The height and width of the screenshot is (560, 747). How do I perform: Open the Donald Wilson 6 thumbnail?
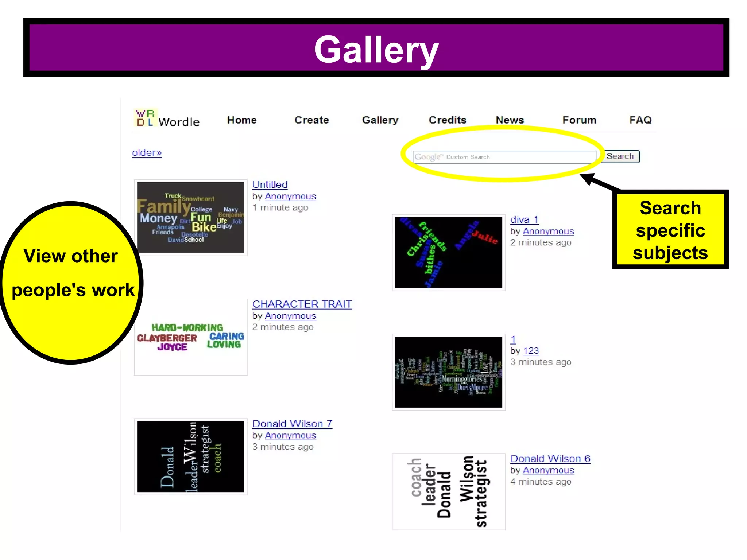[x=449, y=491]
